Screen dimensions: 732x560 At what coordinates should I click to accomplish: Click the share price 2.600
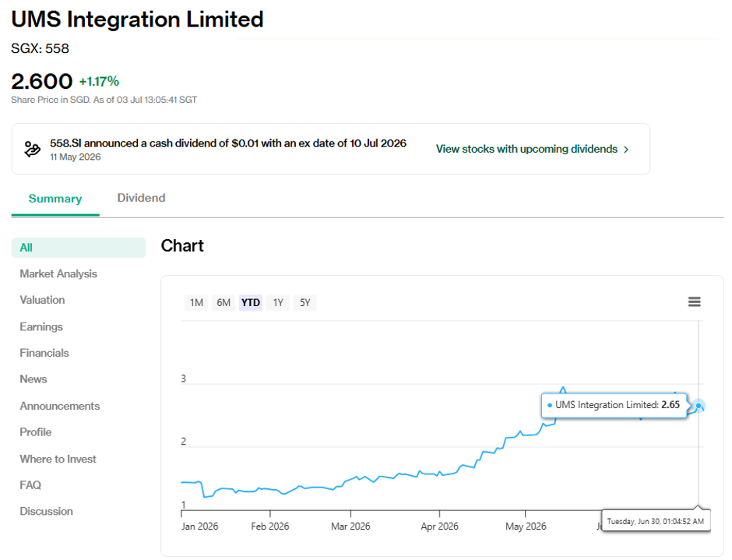(x=42, y=81)
